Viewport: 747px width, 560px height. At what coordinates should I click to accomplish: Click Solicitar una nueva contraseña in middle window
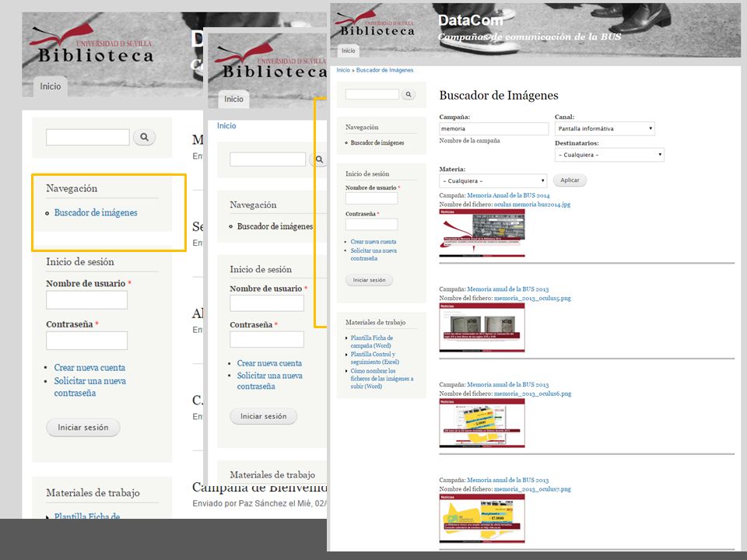click(270, 381)
